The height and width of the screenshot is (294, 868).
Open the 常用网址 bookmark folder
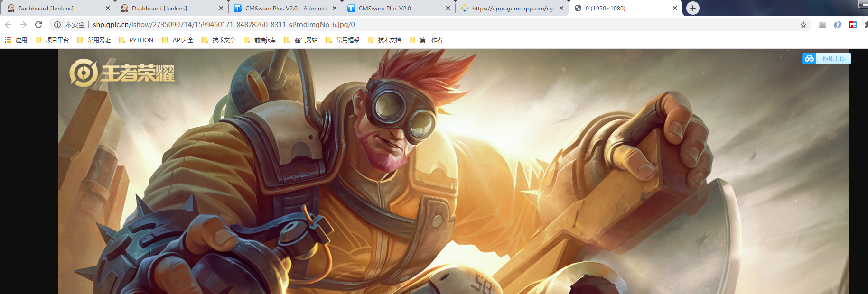pos(94,40)
